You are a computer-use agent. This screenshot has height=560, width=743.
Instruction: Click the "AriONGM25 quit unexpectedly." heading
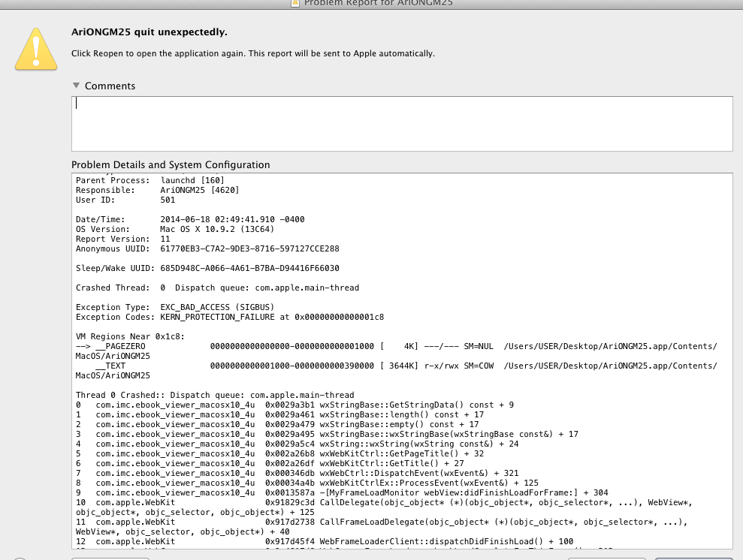[x=150, y=32]
